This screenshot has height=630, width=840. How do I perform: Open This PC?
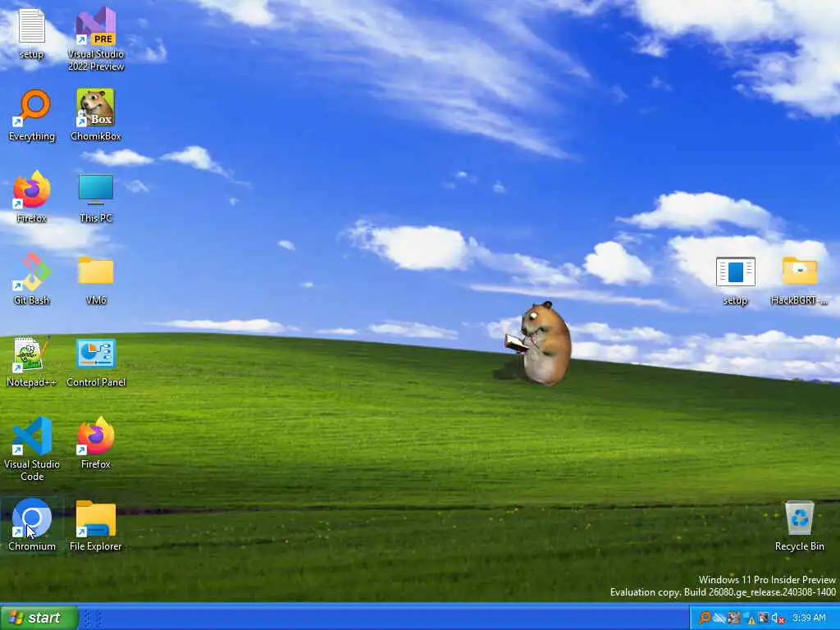(95, 197)
